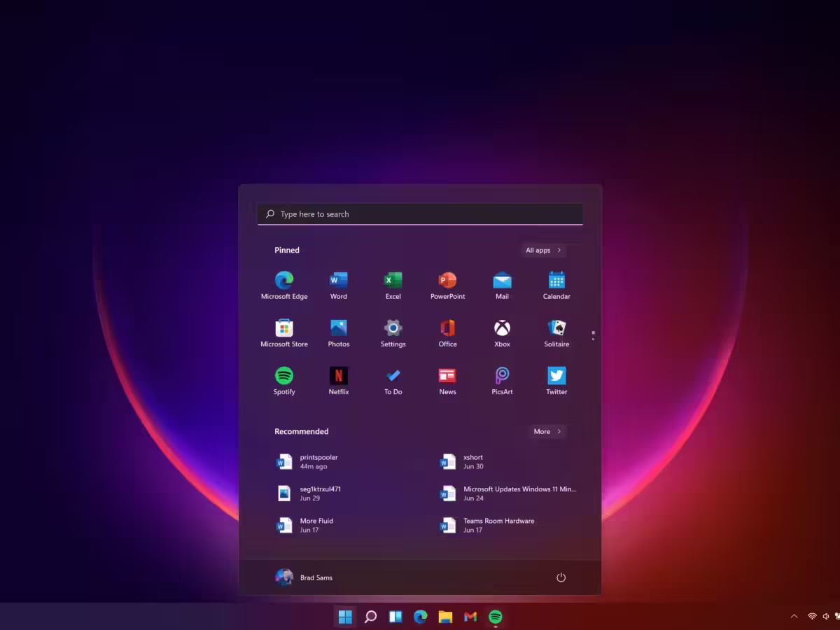Open File Explorer on the taskbar

coord(446,617)
